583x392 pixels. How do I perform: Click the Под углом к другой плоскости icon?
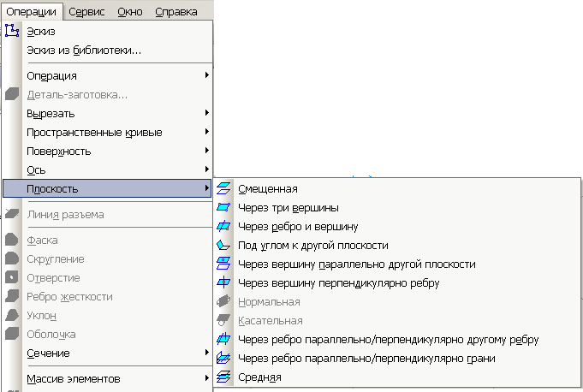point(223,245)
